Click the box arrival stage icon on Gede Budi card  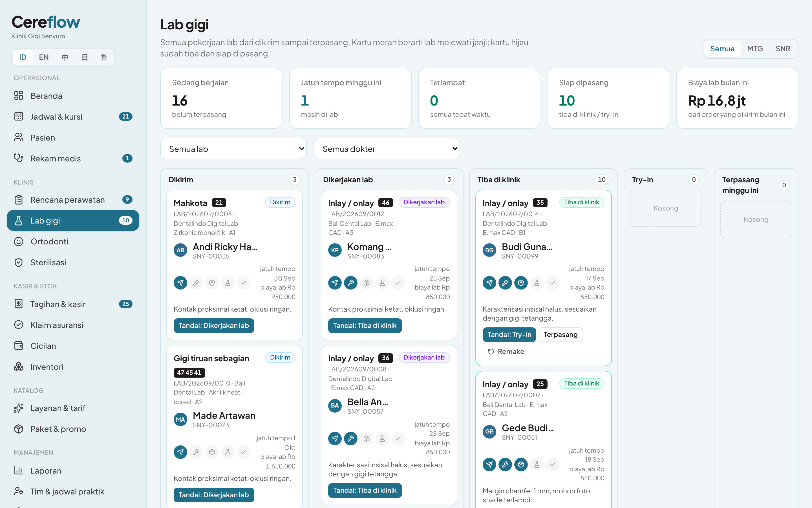[521, 464]
